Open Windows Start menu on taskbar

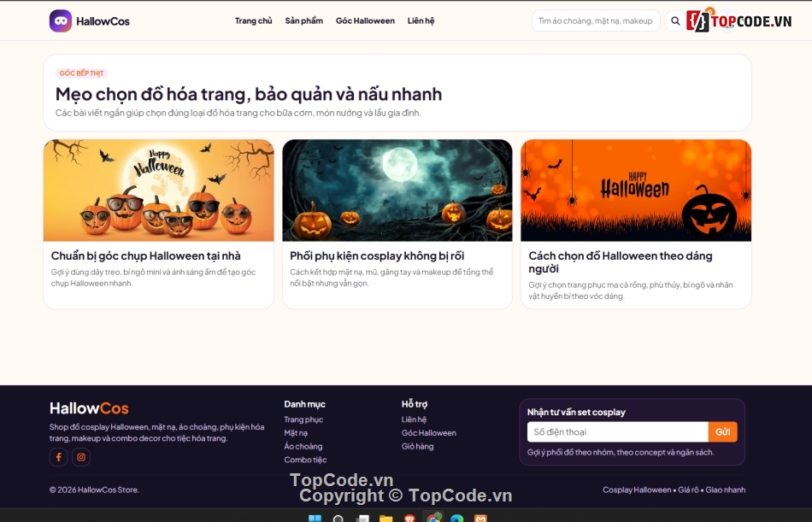click(315, 518)
